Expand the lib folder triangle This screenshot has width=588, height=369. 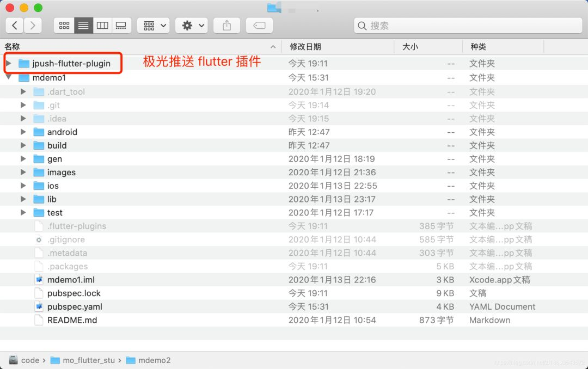(23, 199)
